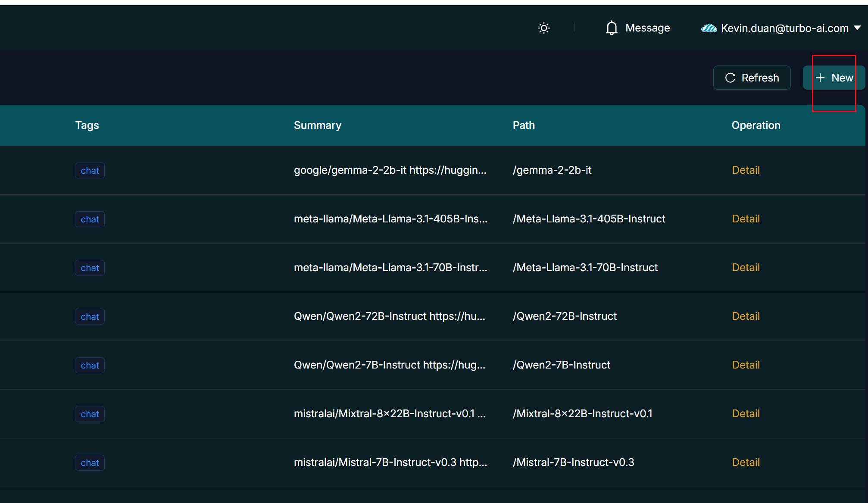Viewport: 868px width, 503px height.
Task: Open Detail for Mixtral-8x22B-Instruct-v0.1
Action: [x=746, y=414]
